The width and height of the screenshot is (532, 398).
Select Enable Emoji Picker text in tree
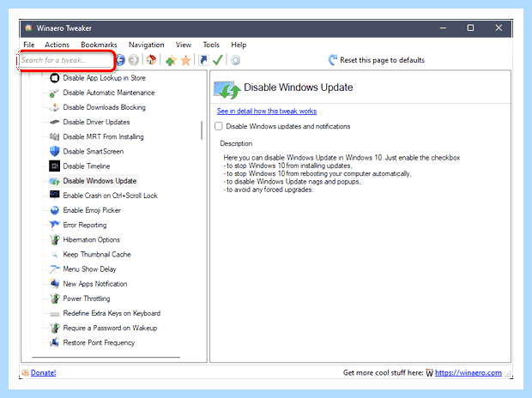(92, 210)
